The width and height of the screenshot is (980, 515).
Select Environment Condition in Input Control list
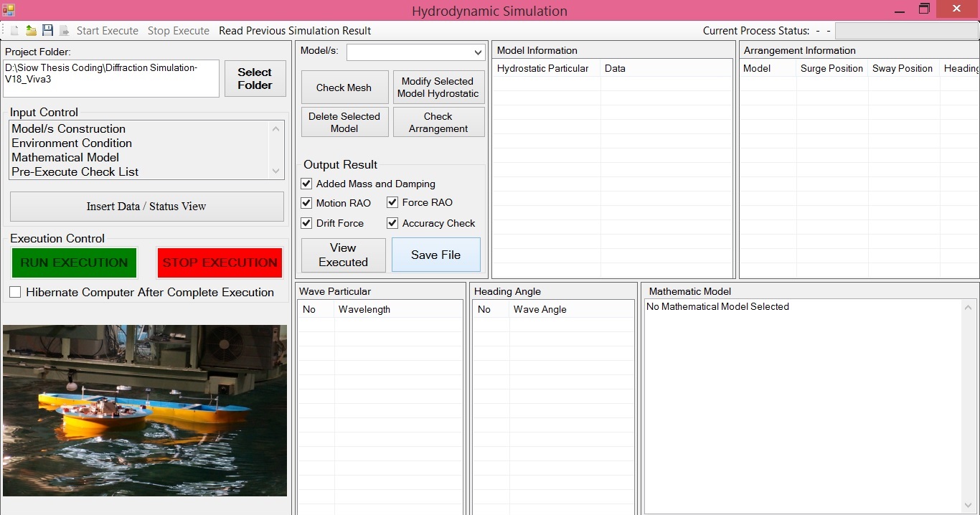coord(72,143)
